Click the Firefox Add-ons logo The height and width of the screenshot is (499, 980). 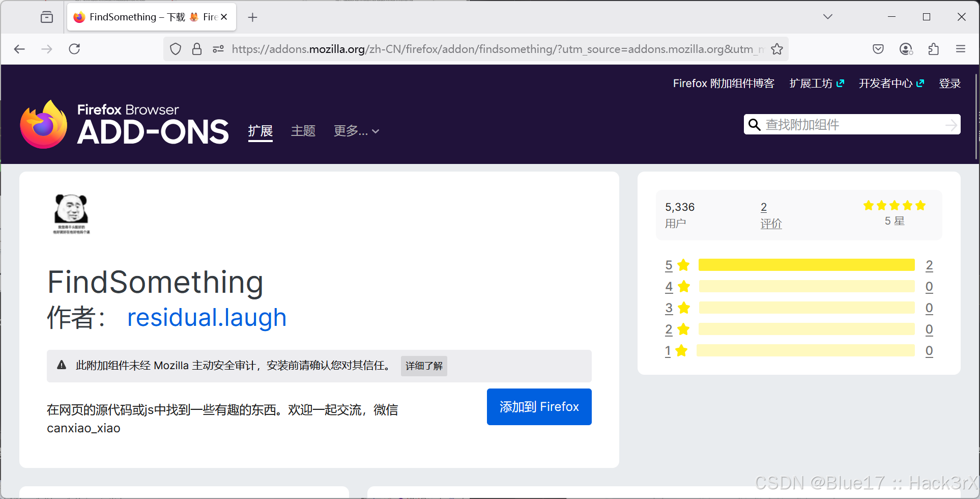pyautogui.click(x=125, y=124)
